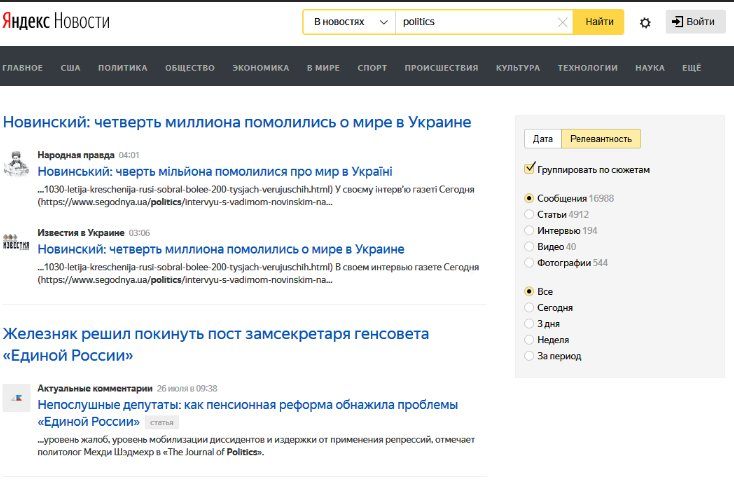Image resolution: width=734 pixels, height=491 pixels.
Task: Click the Известия в Украине source name
Action: pos(81,233)
